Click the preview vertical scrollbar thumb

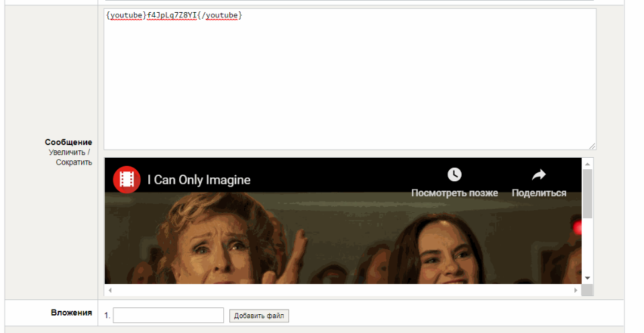(588, 193)
